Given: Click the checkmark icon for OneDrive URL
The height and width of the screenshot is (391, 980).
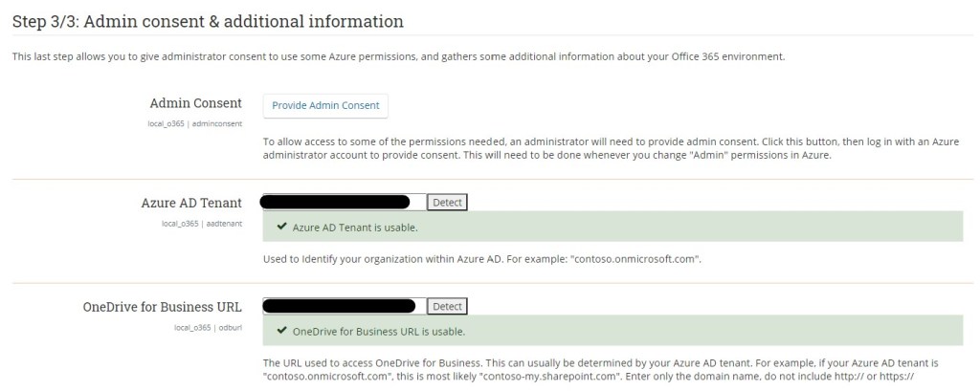Looking at the screenshot, I should click(x=281, y=332).
